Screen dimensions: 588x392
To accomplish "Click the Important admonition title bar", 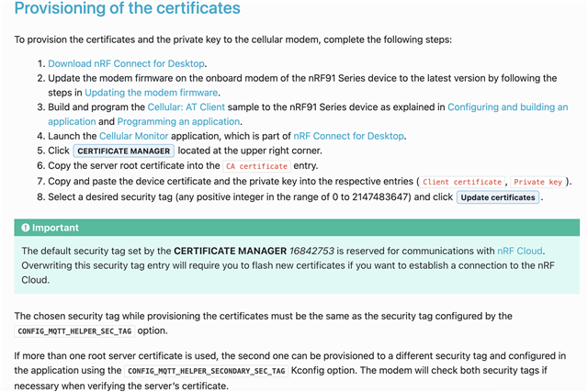I will tap(297, 228).
